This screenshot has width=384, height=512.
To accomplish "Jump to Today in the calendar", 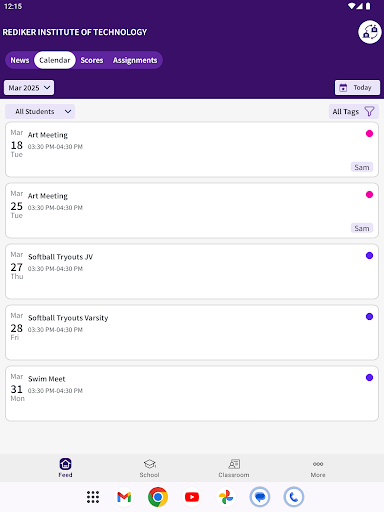I will (357, 88).
